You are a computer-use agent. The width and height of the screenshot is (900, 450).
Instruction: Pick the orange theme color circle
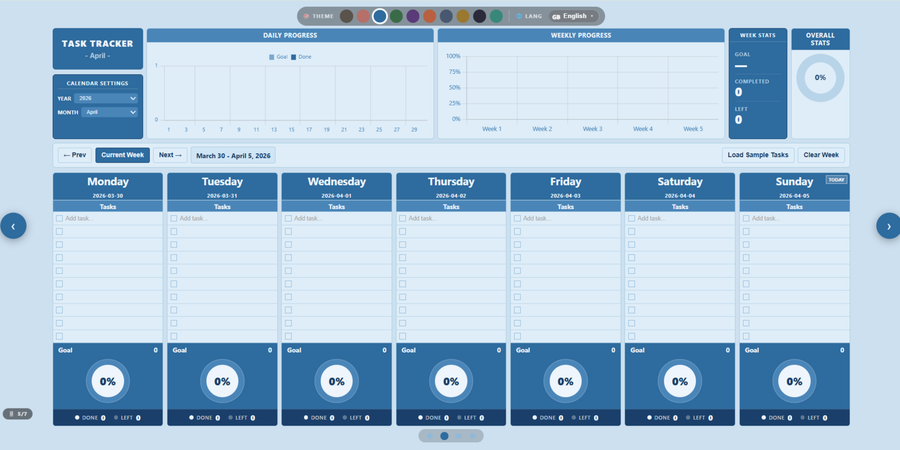429,16
